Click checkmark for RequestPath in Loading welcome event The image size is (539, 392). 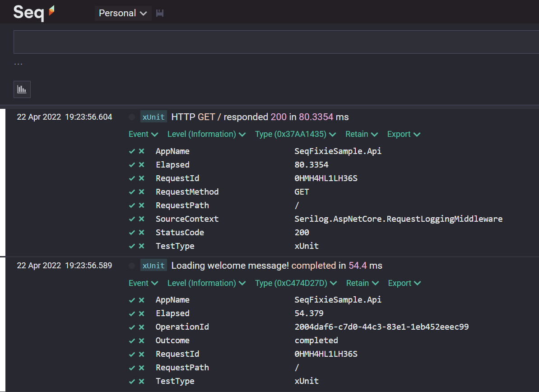(132, 368)
